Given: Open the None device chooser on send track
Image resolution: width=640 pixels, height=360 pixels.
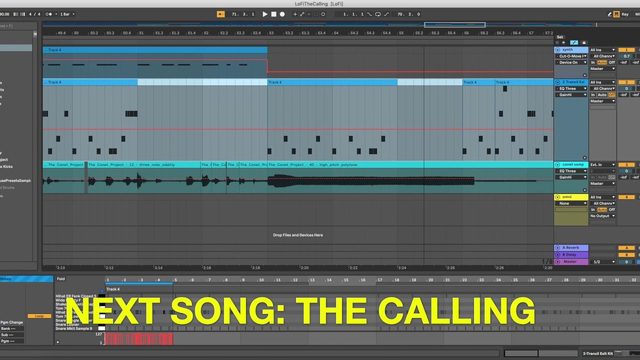Looking at the screenshot, I should coord(571,203).
